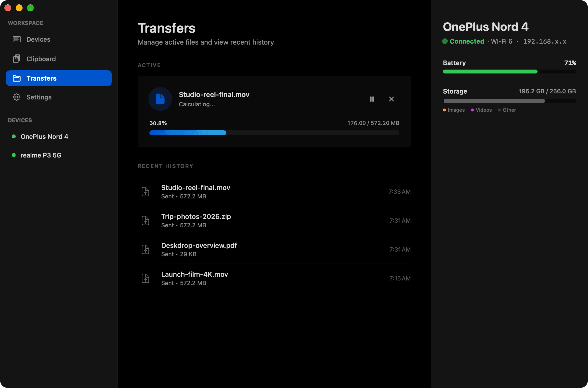Click the Battery level bar
588x388 pixels.
click(x=509, y=72)
